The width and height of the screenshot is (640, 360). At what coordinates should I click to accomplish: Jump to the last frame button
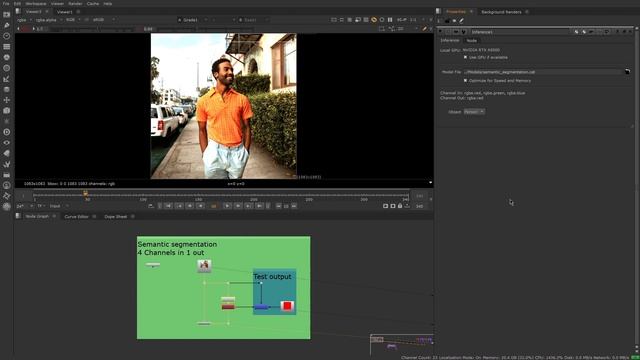coord(259,206)
